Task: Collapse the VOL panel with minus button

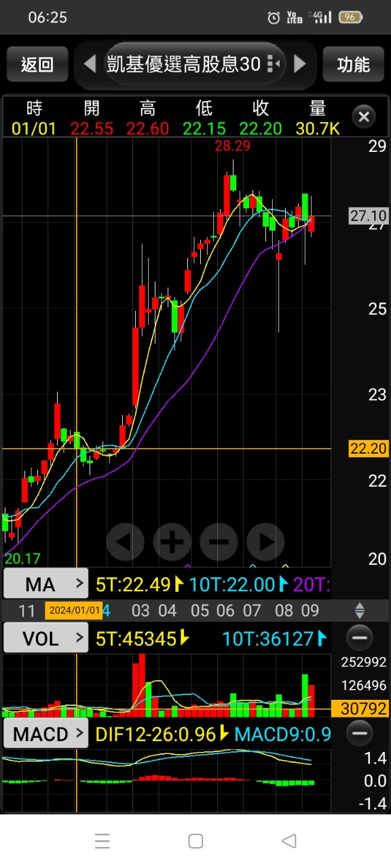Action: 360,638
